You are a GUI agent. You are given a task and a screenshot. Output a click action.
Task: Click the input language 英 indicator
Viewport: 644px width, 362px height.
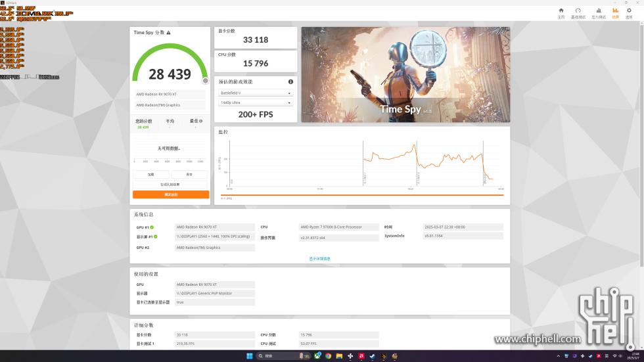pos(607,356)
